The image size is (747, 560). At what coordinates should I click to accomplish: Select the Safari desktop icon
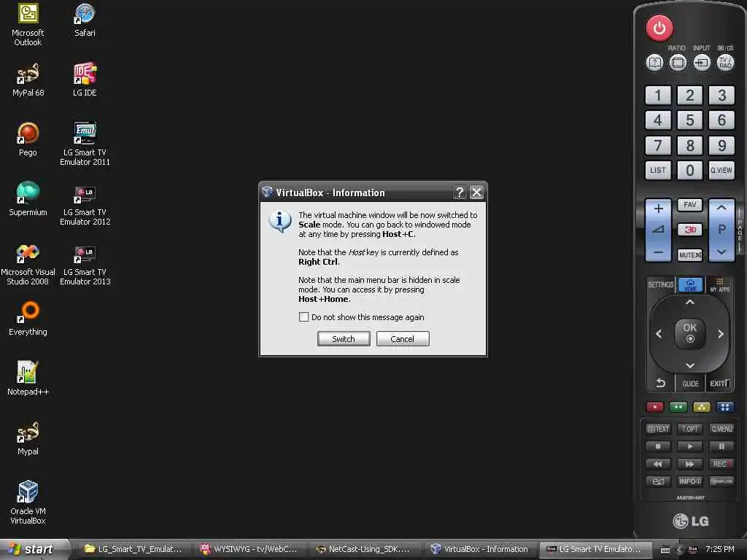85,20
